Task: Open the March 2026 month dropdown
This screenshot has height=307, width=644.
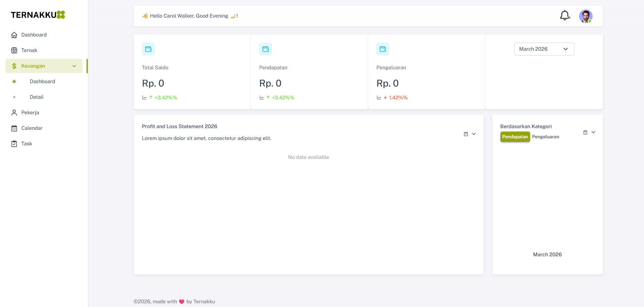Action: point(544,49)
